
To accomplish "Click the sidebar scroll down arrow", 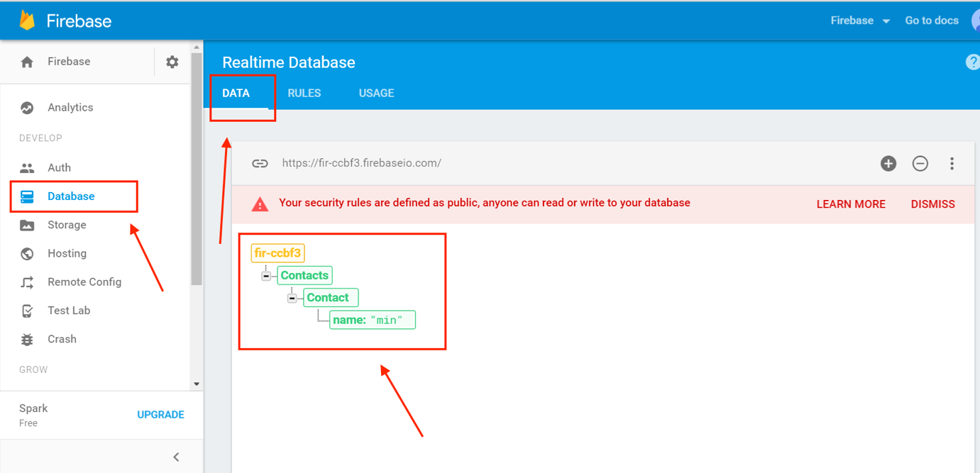I will tap(197, 384).
